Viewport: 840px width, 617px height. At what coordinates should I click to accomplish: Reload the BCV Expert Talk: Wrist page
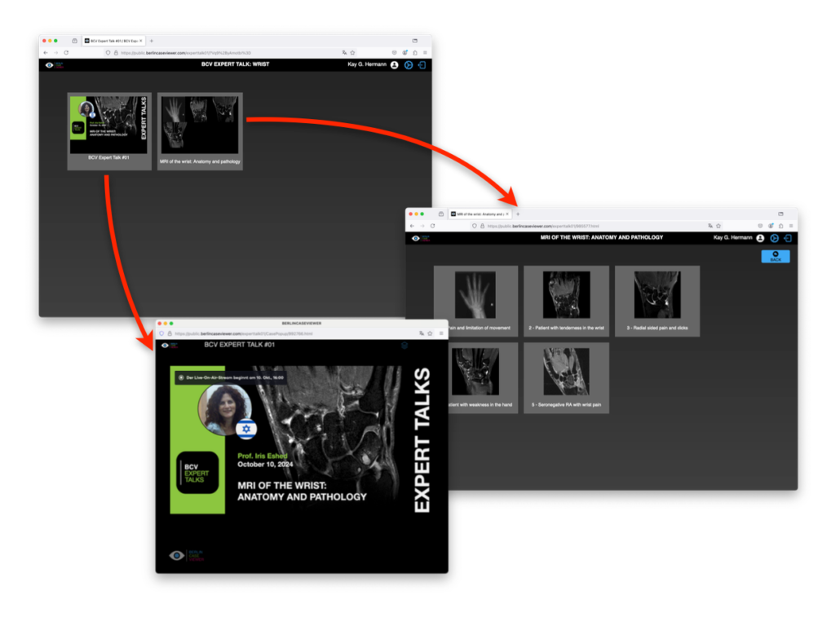(x=66, y=52)
